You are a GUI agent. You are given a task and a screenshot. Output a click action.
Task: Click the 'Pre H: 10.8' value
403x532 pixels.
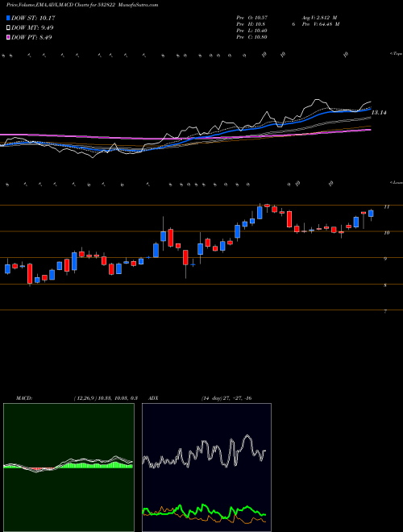coord(251,24)
